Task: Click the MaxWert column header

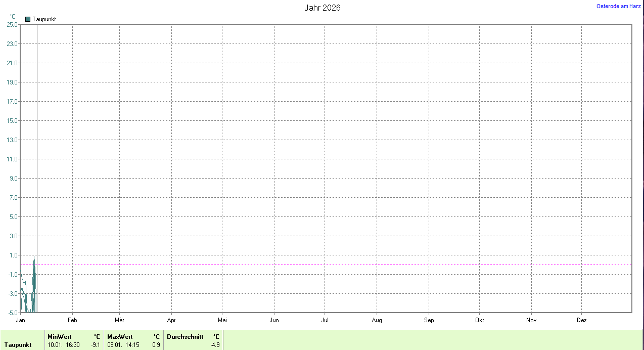Action: coord(120,336)
